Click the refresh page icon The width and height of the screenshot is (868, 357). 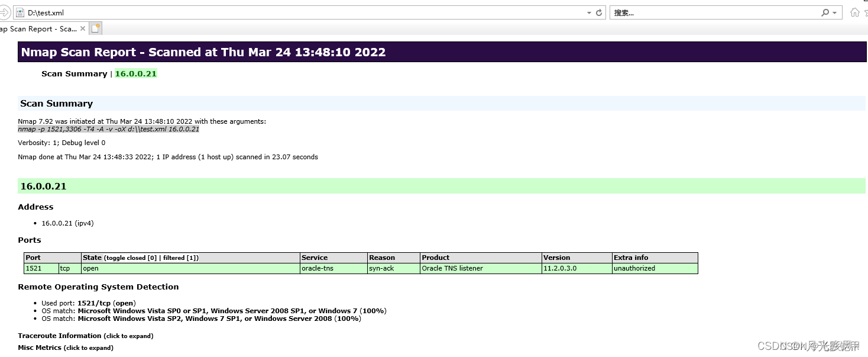pyautogui.click(x=599, y=12)
